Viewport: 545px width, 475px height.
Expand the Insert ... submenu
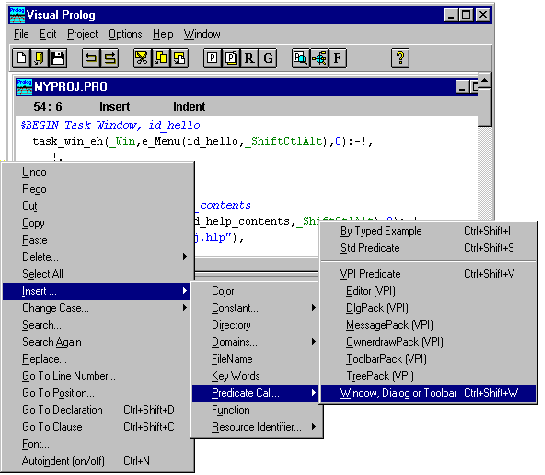[97, 291]
